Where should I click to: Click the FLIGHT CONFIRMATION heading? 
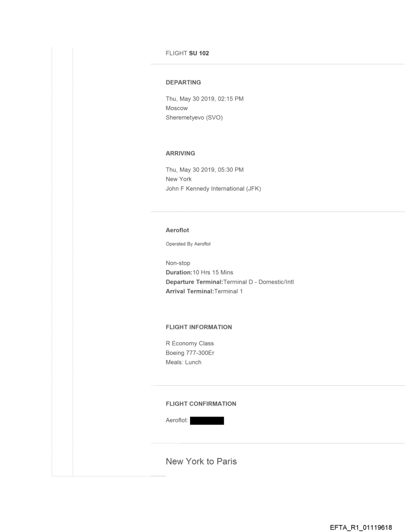pyautogui.click(x=201, y=404)
